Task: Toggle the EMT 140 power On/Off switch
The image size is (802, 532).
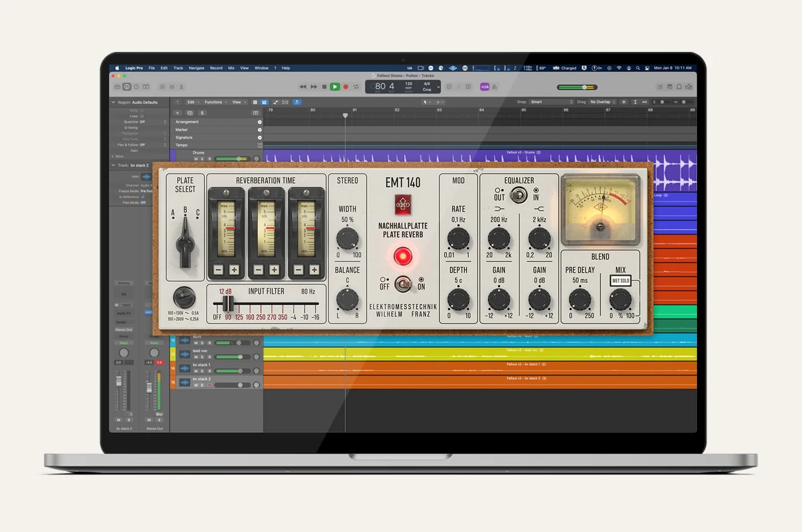Action: point(403,284)
